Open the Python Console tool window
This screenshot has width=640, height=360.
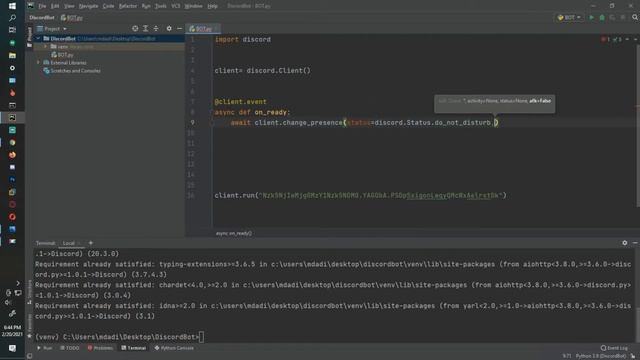(x=174, y=348)
